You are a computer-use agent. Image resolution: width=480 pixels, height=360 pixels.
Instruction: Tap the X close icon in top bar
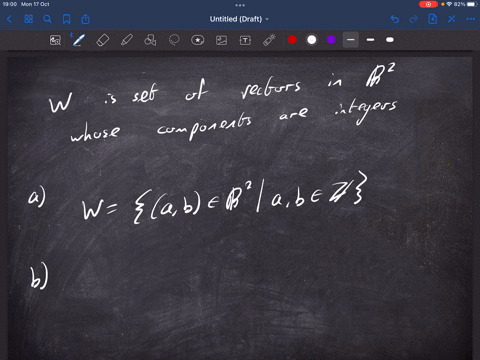pos(452,19)
